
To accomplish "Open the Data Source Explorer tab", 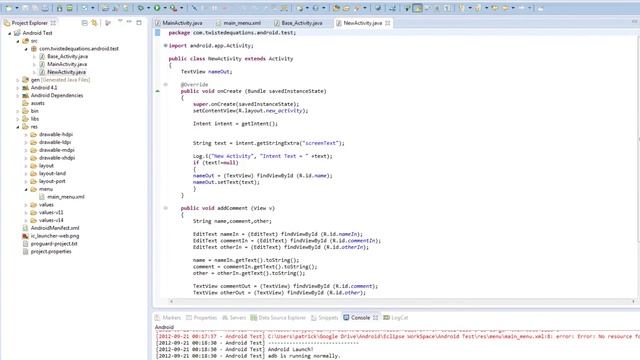I will [x=278, y=318].
